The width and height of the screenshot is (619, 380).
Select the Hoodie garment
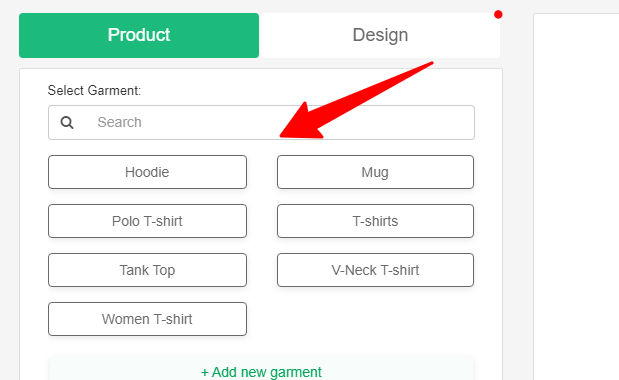[x=147, y=172]
